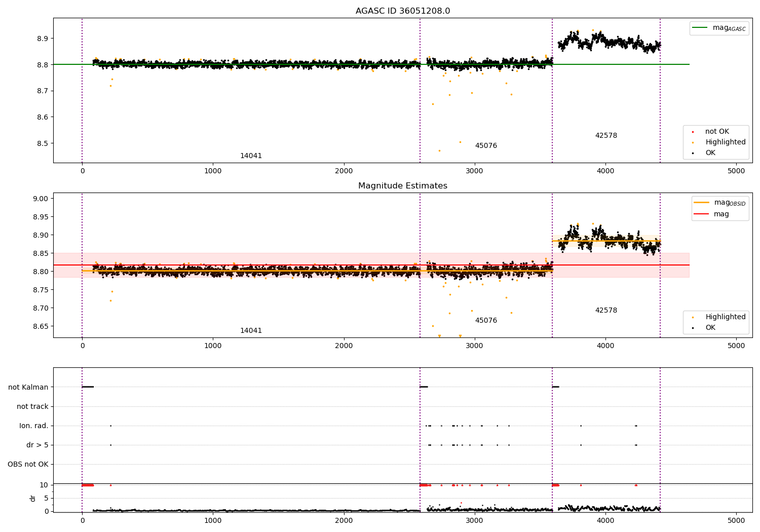Click the tick label 10 on dr axis

[x=44, y=485]
